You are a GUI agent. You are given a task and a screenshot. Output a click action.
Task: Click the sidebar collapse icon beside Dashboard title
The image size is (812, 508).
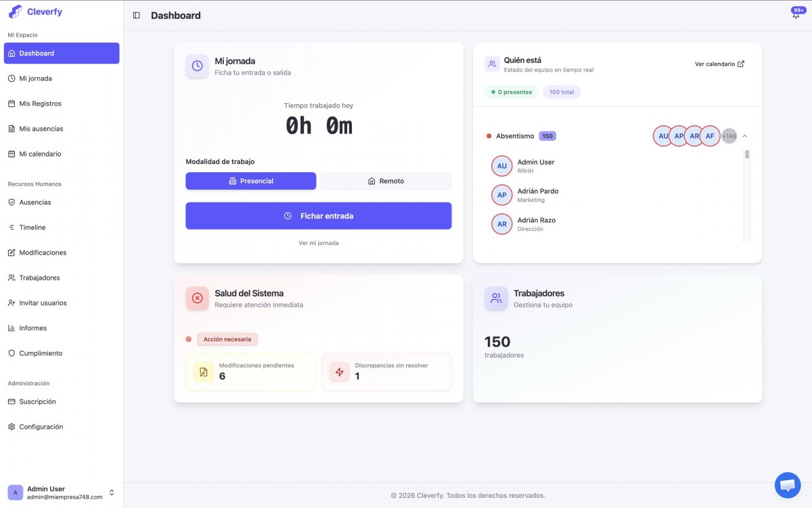pos(137,16)
